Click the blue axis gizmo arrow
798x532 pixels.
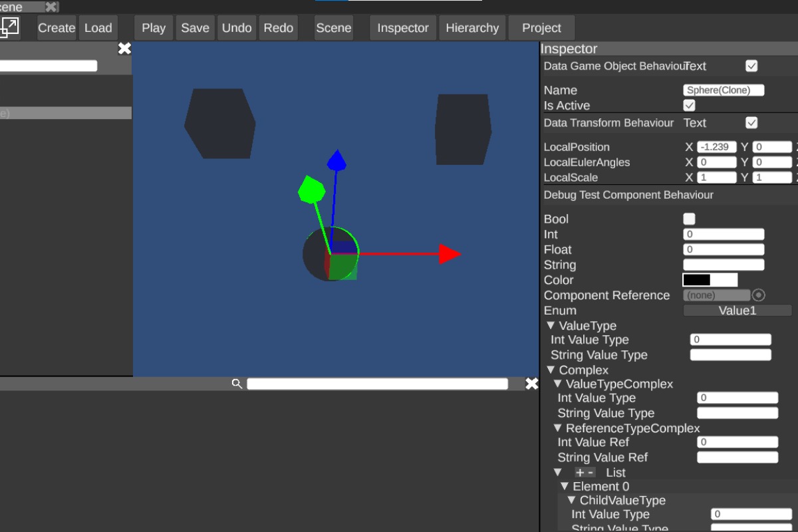point(337,161)
